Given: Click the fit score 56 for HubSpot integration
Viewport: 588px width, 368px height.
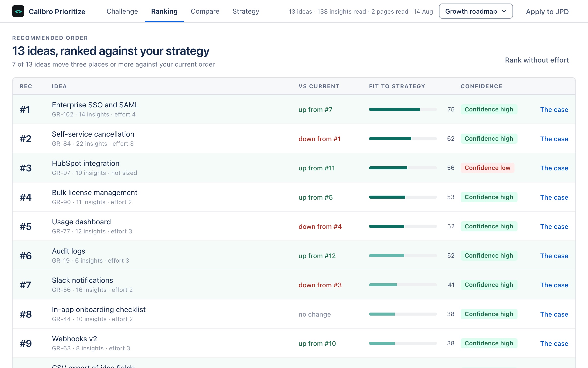Looking at the screenshot, I should pyautogui.click(x=451, y=168).
